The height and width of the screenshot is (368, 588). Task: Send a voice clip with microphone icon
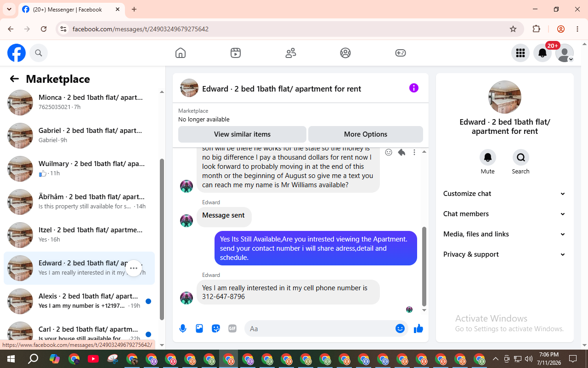pyautogui.click(x=183, y=328)
